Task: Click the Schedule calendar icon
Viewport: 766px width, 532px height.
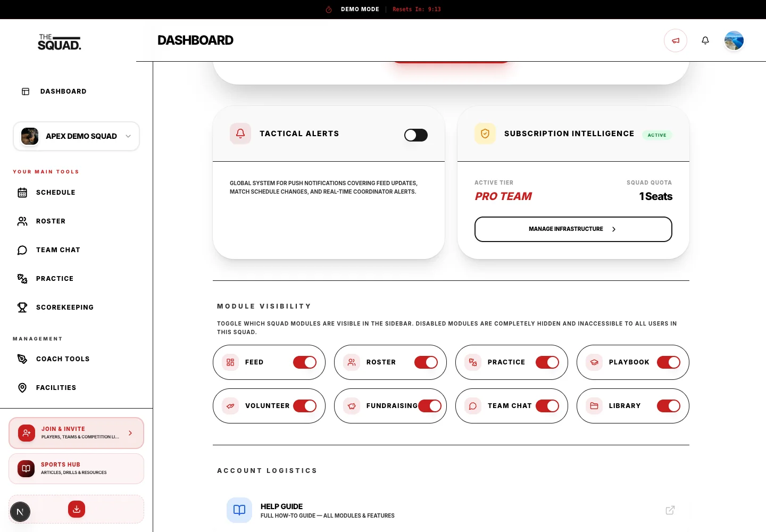Action: (x=22, y=193)
